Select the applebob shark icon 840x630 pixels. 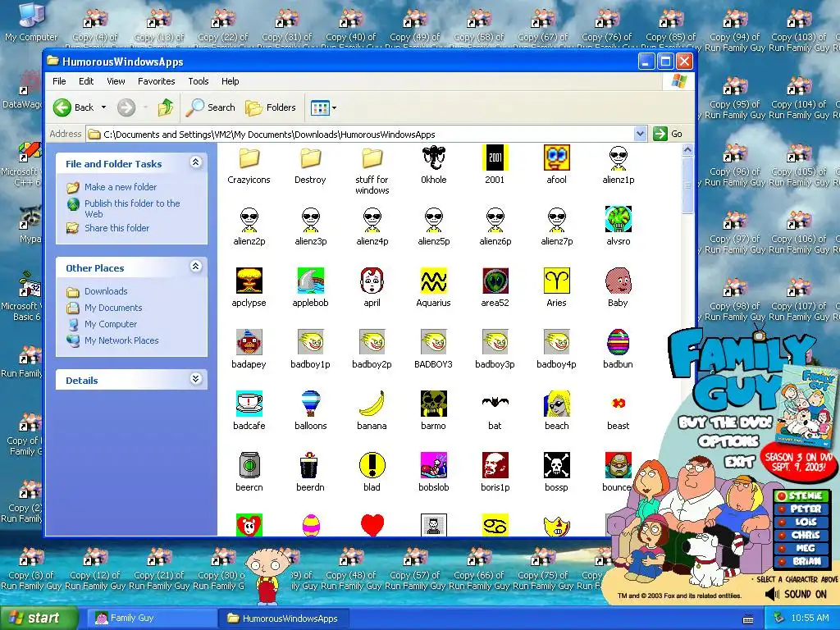point(310,281)
